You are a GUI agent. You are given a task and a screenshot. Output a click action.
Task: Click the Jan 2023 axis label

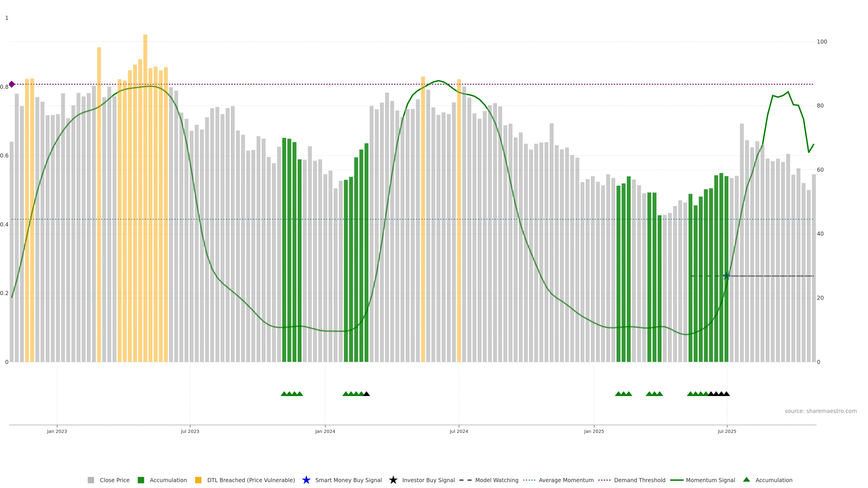tap(57, 432)
